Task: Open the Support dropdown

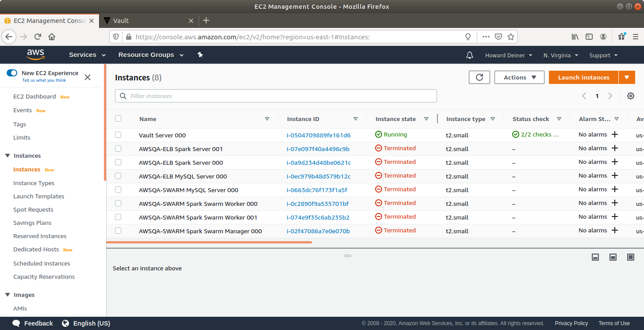Action: point(603,55)
